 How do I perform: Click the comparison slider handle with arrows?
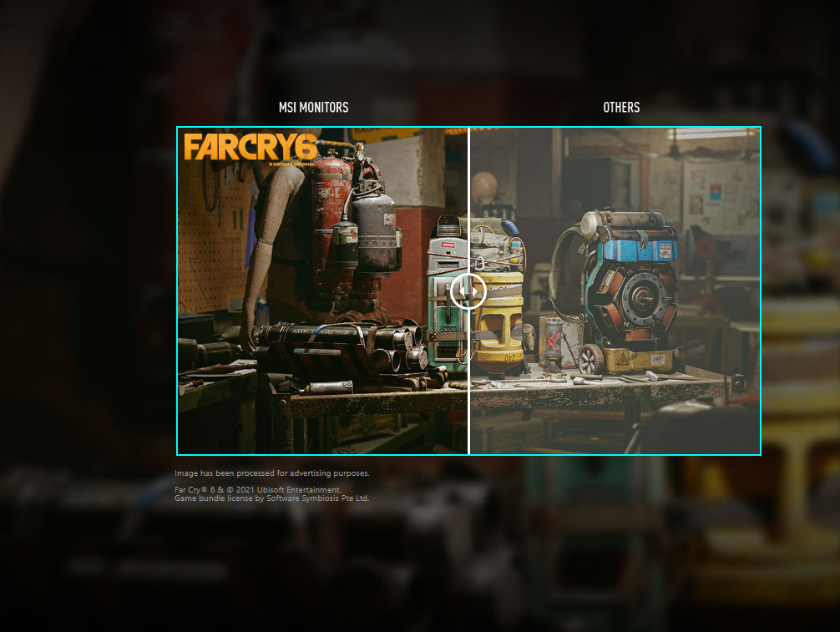click(x=468, y=291)
